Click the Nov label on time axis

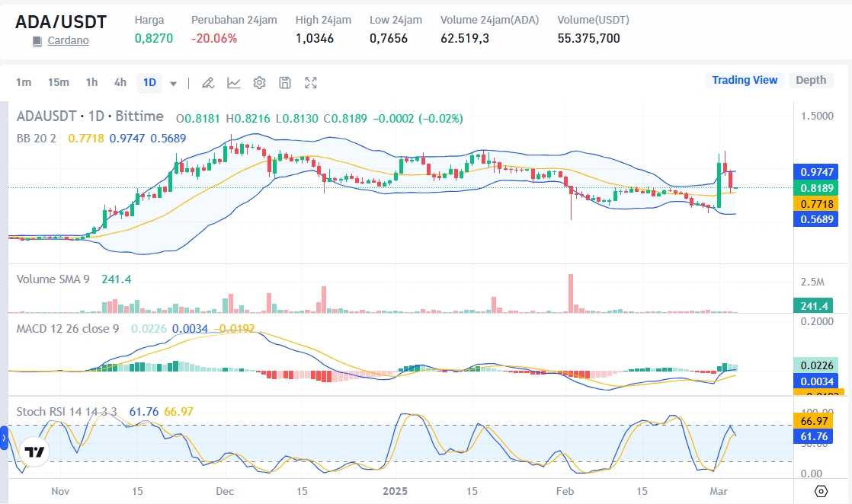60,491
